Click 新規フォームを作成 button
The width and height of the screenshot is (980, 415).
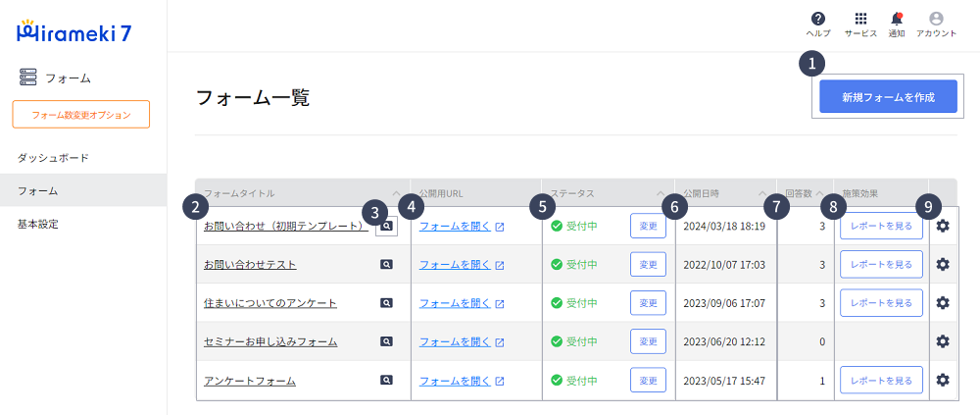point(888,96)
